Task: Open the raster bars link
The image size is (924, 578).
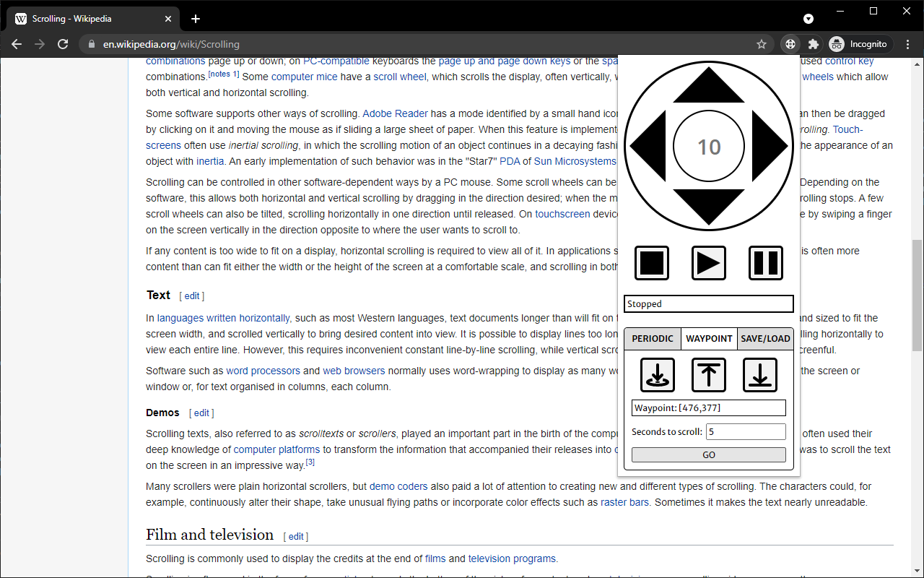Action: (x=624, y=502)
